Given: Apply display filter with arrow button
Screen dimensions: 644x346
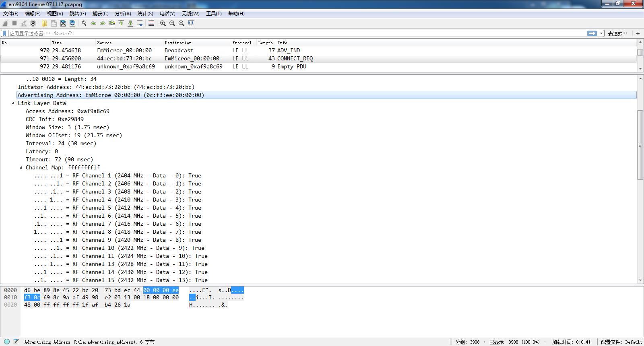Looking at the screenshot, I should click(x=592, y=33).
